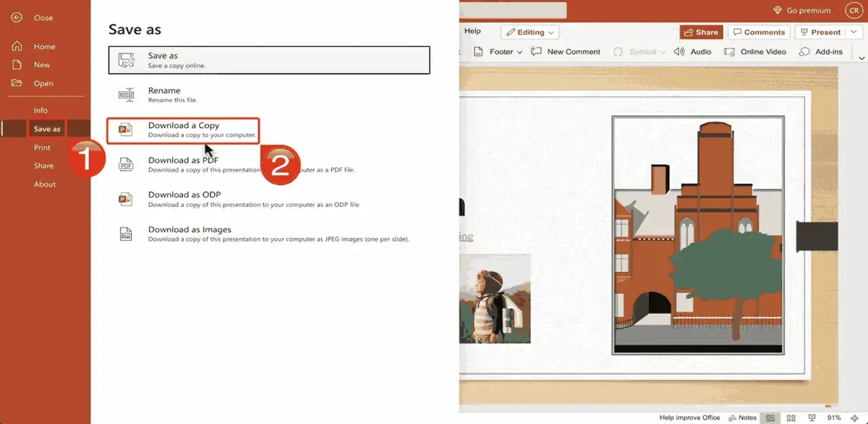The height and width of the screenshot is (424, 868).
Task: Switch to slide sorter view icon
Action: click(x=791, y=418)
